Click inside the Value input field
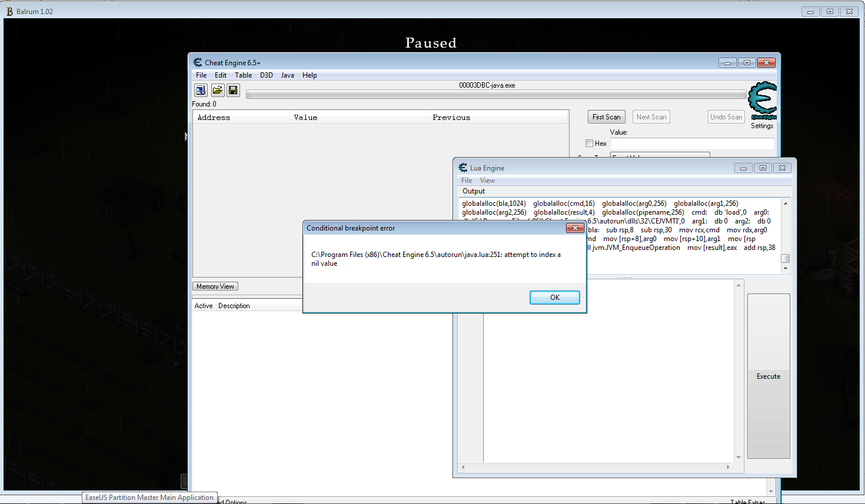The image size is (865, 504). [692, 143]
